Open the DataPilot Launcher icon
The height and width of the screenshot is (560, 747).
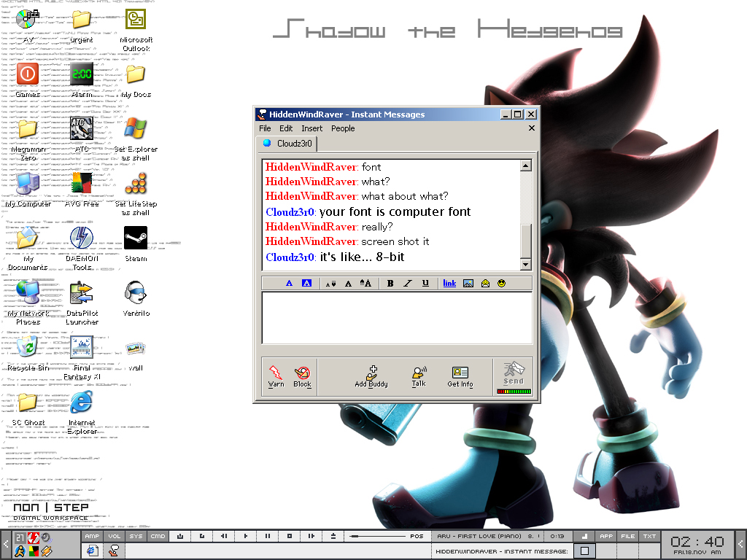point(82,303)
